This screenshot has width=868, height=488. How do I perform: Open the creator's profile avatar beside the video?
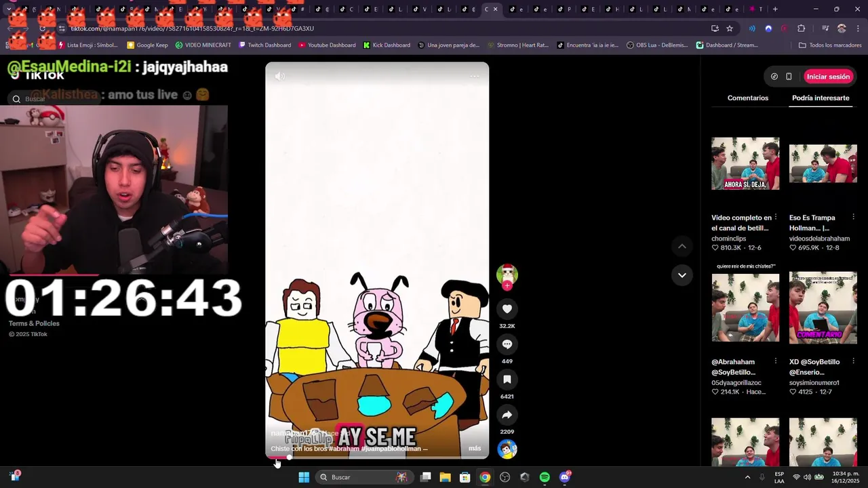pyautogui.click(x=507, y=274)
